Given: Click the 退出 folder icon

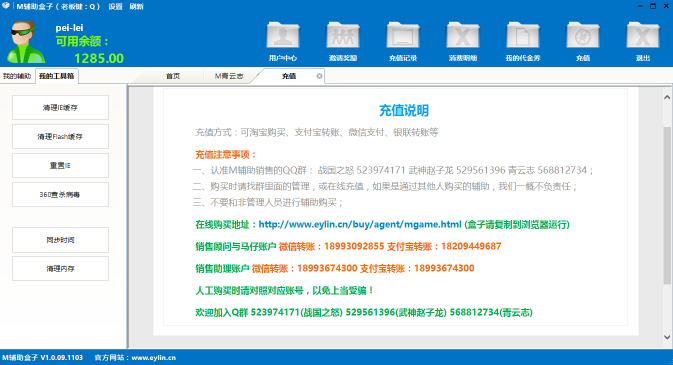Looking at the screenshot, I should pyautogui.click(x=643, y=35).
